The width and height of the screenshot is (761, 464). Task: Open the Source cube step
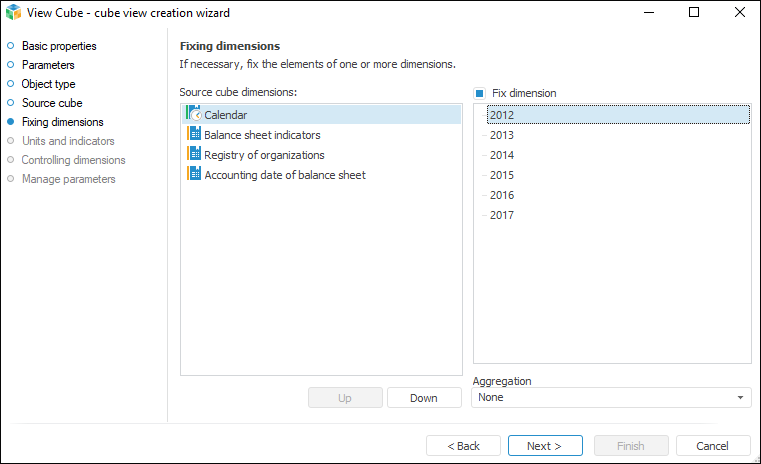(52, 103)
